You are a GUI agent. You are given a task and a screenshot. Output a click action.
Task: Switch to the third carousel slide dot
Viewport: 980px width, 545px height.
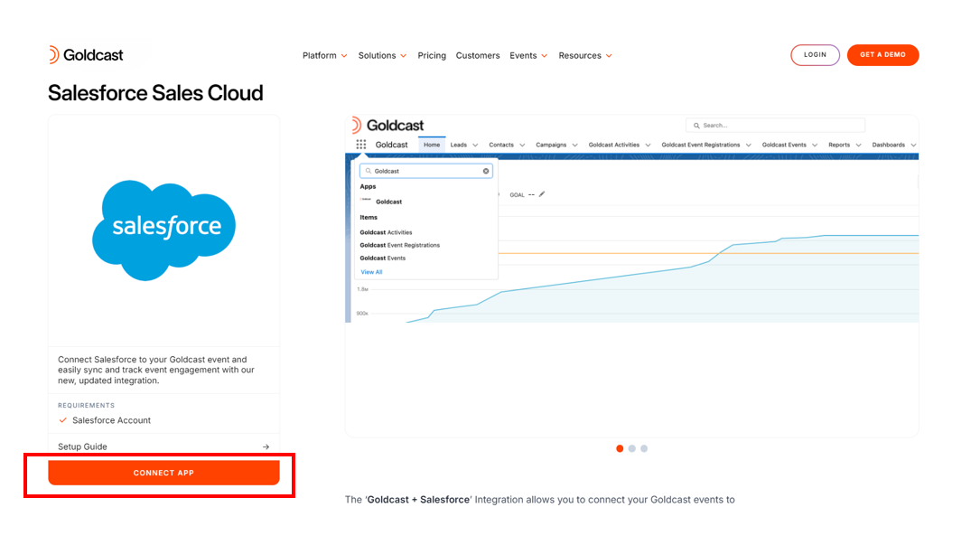[x=644, y=448]
